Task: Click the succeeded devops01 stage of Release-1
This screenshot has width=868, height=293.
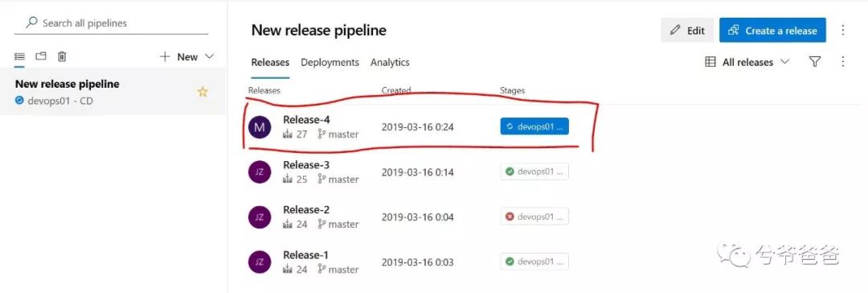Action: [x=534, y=262]
